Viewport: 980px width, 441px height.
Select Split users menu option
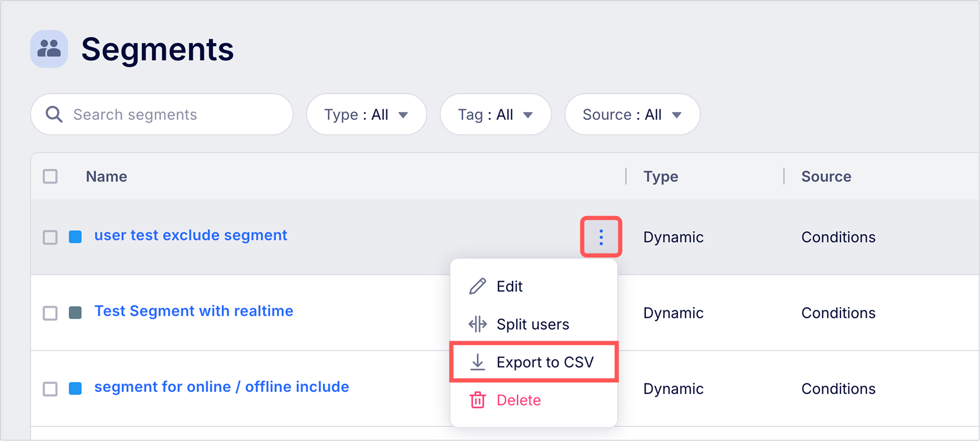(x=533, y=324)
